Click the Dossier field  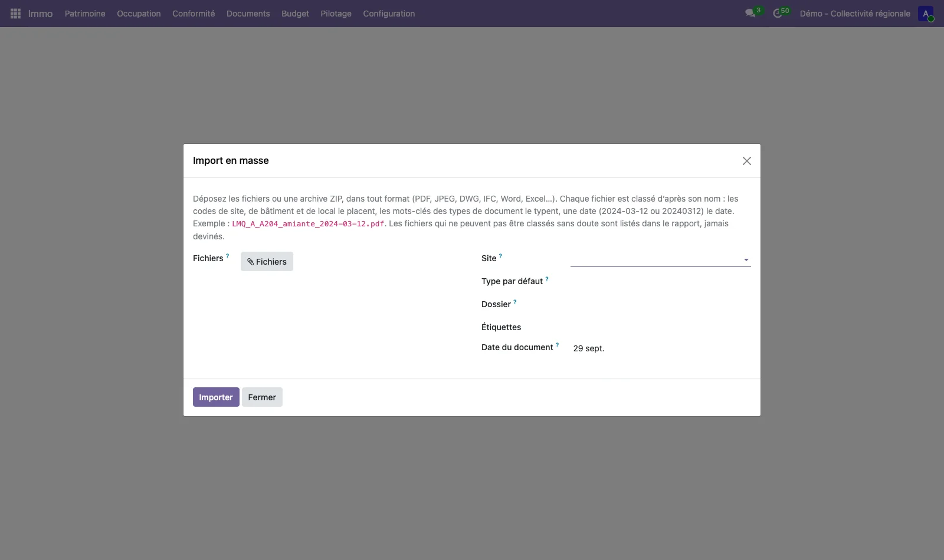(660, 305)
